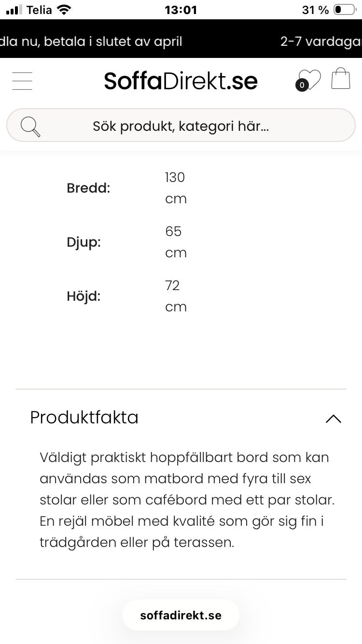Tap the '2-7 vardagar' delivery banner text
The height and width of the screenshot is (644, 362).
[x=320, y=42]
